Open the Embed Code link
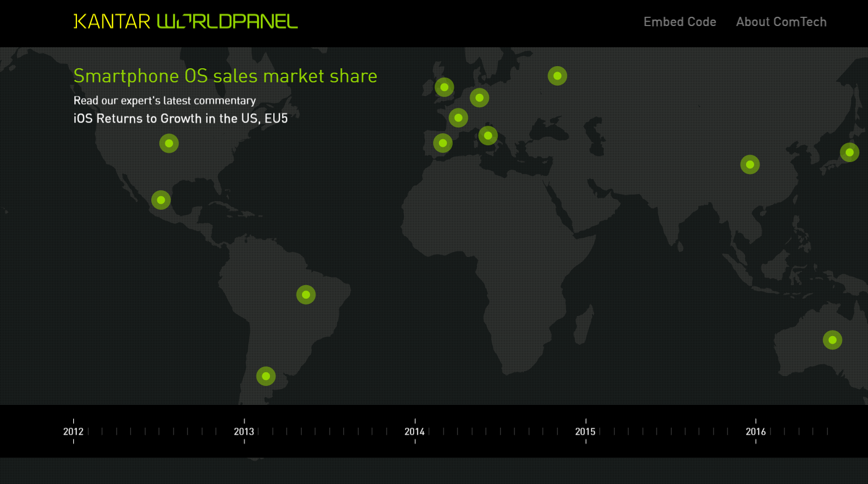The image size is (868, 484). 680,22
